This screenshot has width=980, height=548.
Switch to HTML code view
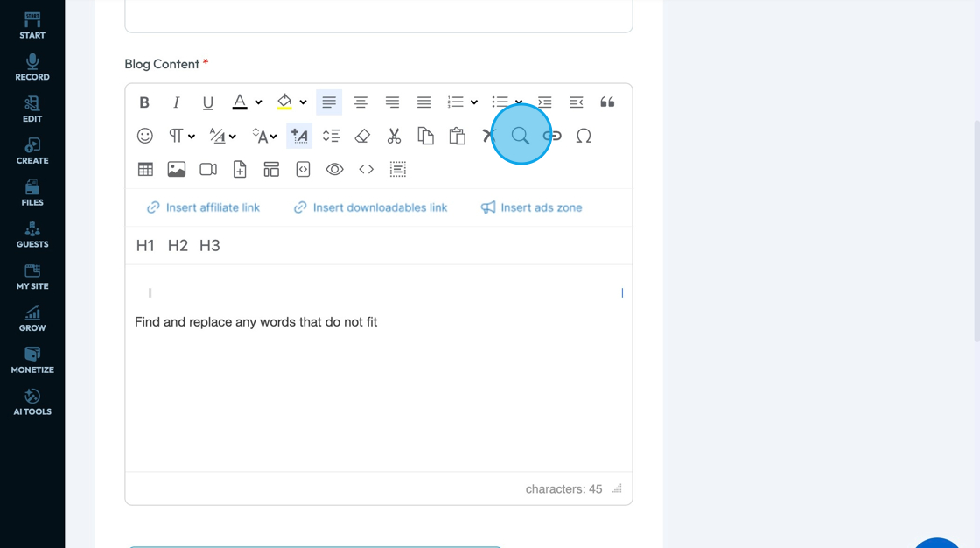click(367, 170)
